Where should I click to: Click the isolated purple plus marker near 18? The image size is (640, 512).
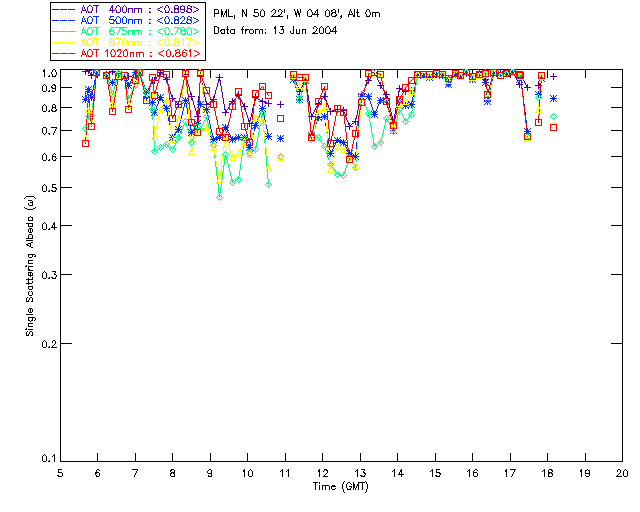coord(553,76)
